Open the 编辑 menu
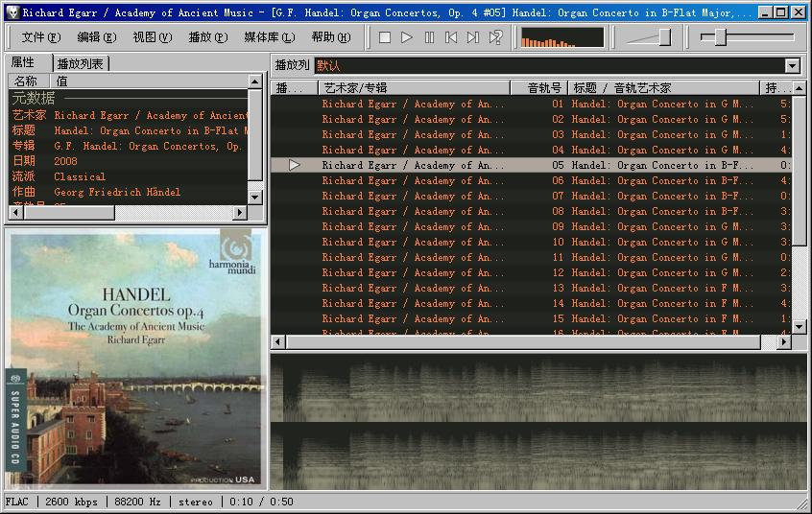This screenshot has width=812, height=514. [x=96, y=37]
